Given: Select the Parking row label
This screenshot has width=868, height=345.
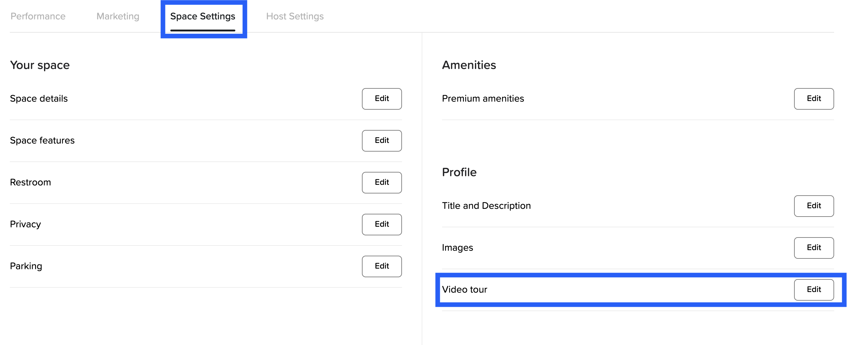Looking at the screenshot, I should pyautogui.click(x=26, y=266).
